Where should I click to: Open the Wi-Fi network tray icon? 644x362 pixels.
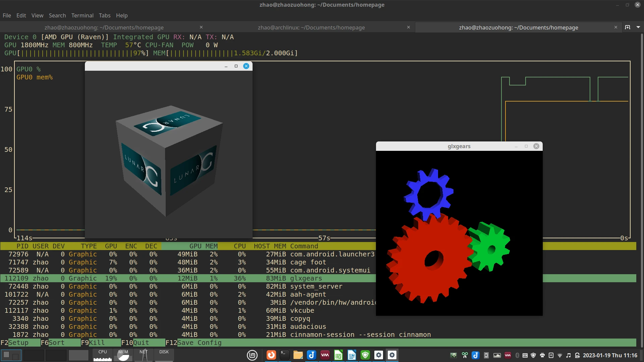(x=559, y=355)
